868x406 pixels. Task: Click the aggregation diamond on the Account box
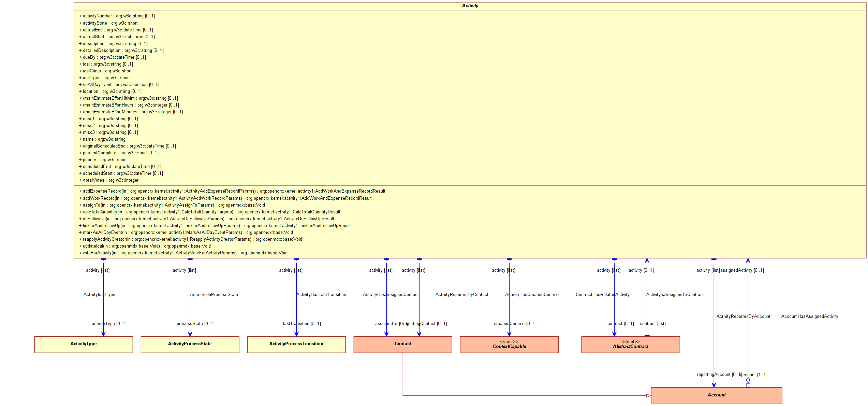coord(748,380)
